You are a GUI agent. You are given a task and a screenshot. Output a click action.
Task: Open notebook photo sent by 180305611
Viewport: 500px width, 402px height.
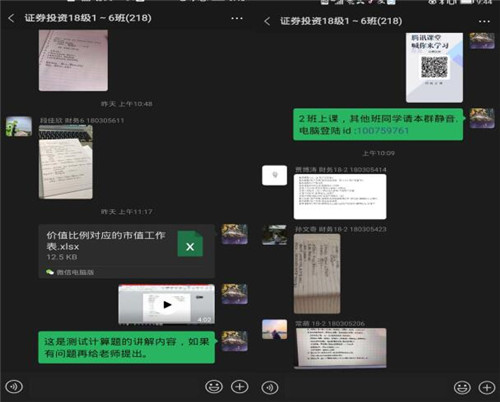pyautogui.click(x=66, y=162)
